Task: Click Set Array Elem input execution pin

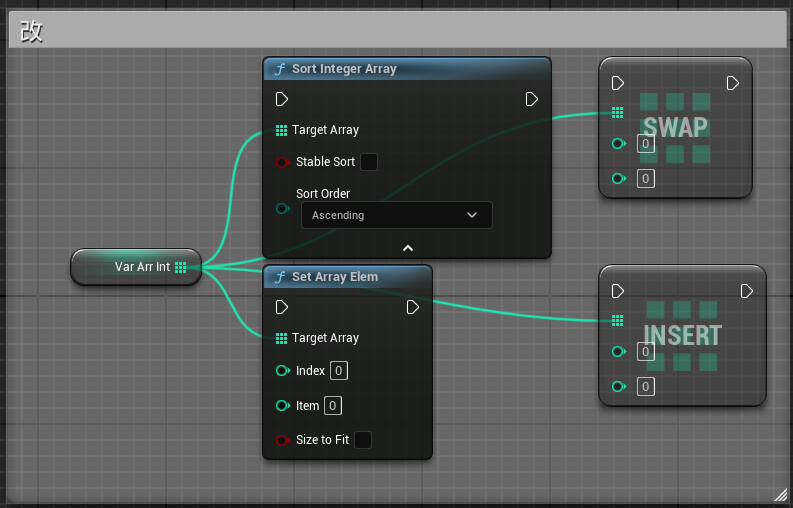Action: 282,307
